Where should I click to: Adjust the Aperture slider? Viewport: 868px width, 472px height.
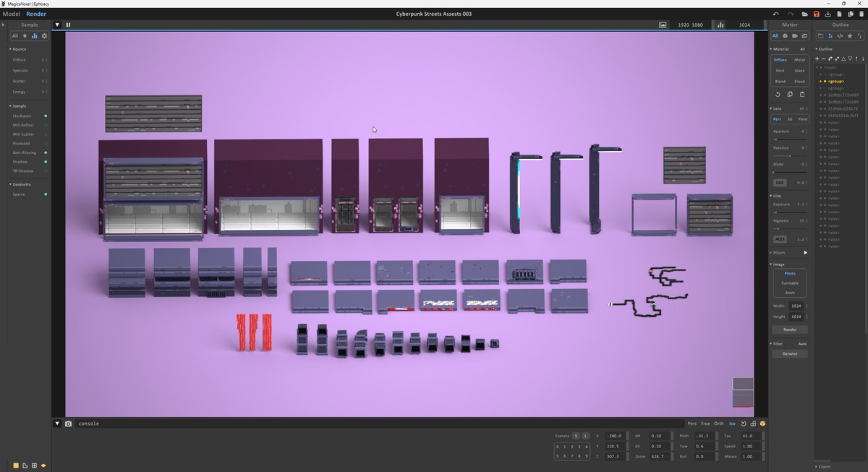click(790, 139)
